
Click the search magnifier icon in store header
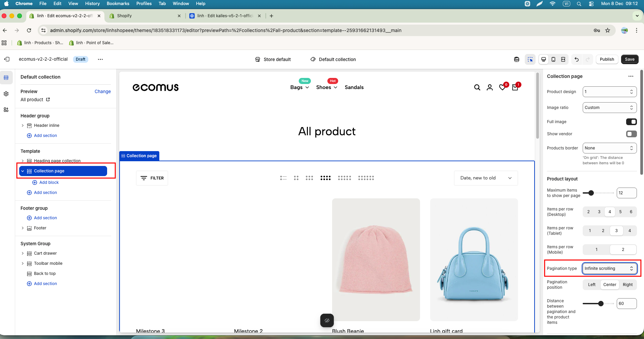point(477,87)
